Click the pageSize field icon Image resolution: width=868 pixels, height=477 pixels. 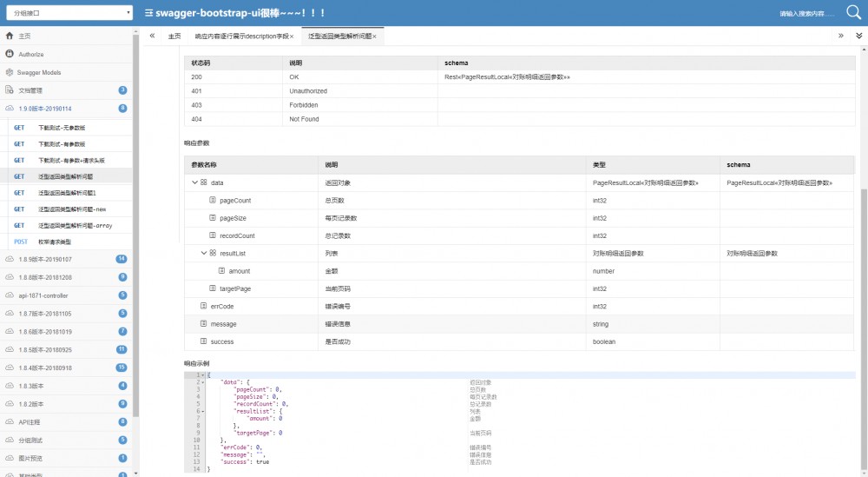[x=213, y=218]
